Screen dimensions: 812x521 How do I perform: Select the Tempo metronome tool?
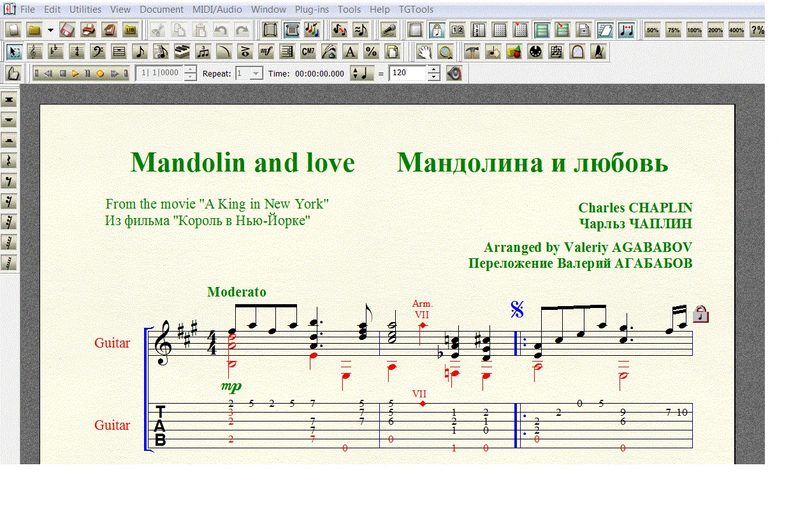[598, 52]
